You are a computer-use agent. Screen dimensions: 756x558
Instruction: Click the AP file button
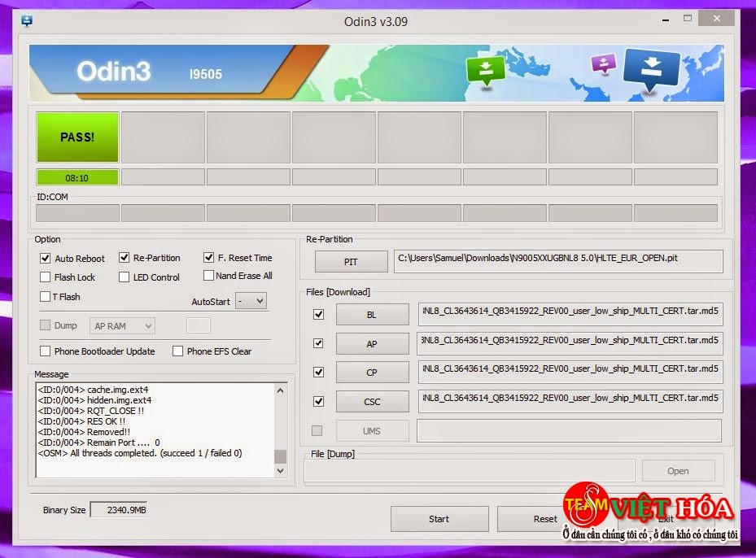[372, 343]
